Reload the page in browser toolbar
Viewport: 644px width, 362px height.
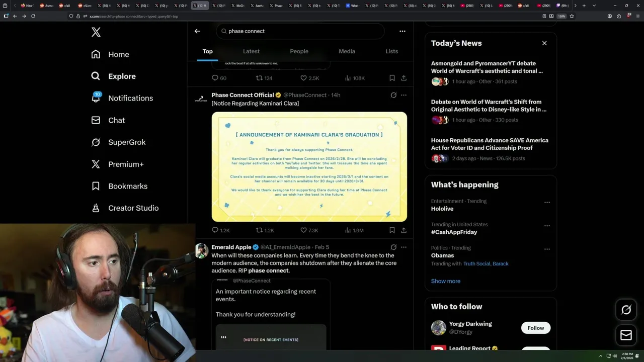(33, 16)
